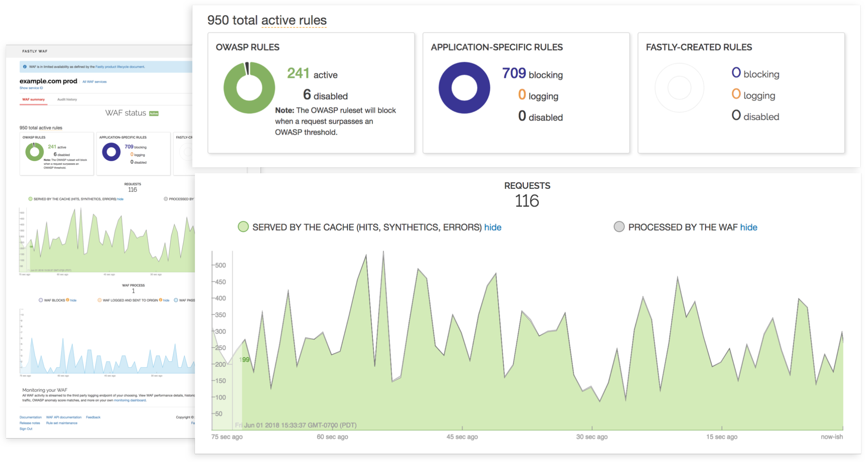Click the info icon in the limited availability banner
868x462 pixels.
25,66
